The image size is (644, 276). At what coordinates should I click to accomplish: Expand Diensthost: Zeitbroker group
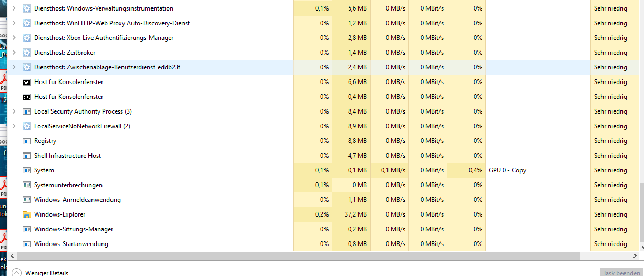[x=13, y=53]
